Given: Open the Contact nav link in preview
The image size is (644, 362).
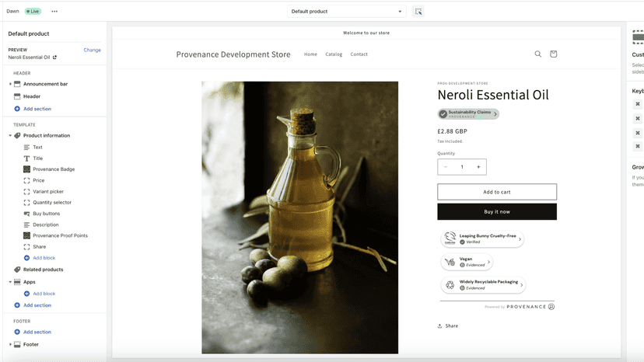Looking at the screenshot, I should pos(359,54).
